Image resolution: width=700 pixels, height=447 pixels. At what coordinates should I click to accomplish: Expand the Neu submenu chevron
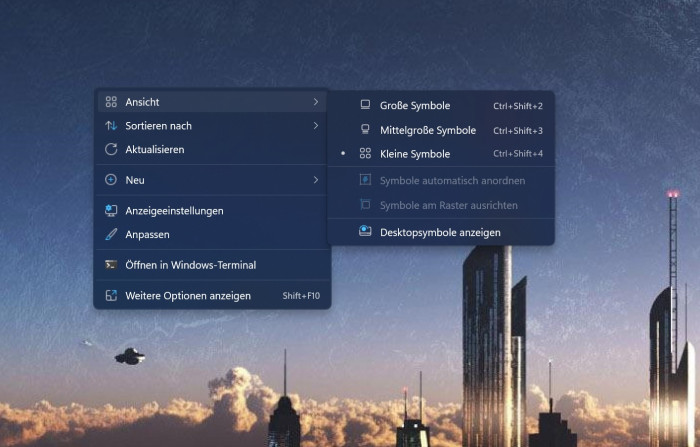coord(316,180)
